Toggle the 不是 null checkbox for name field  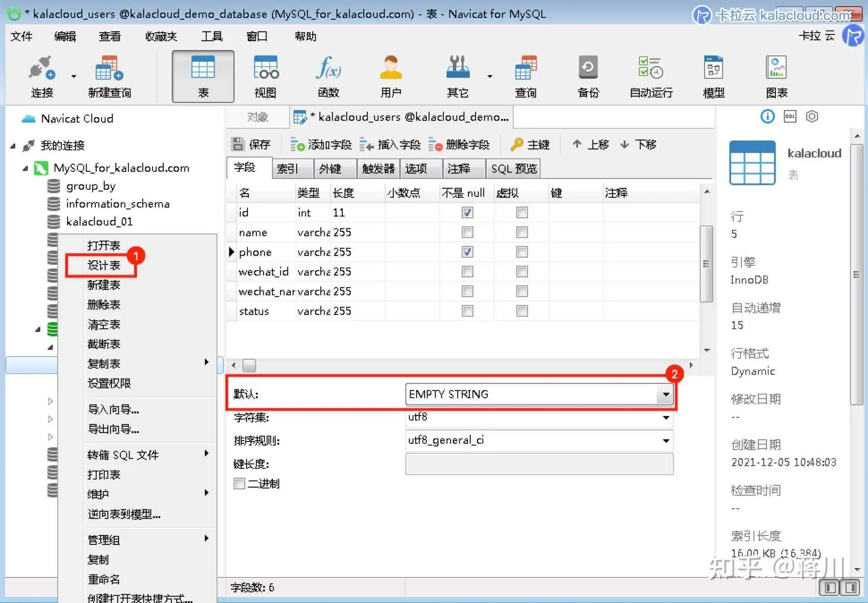[x=467, y=232]
